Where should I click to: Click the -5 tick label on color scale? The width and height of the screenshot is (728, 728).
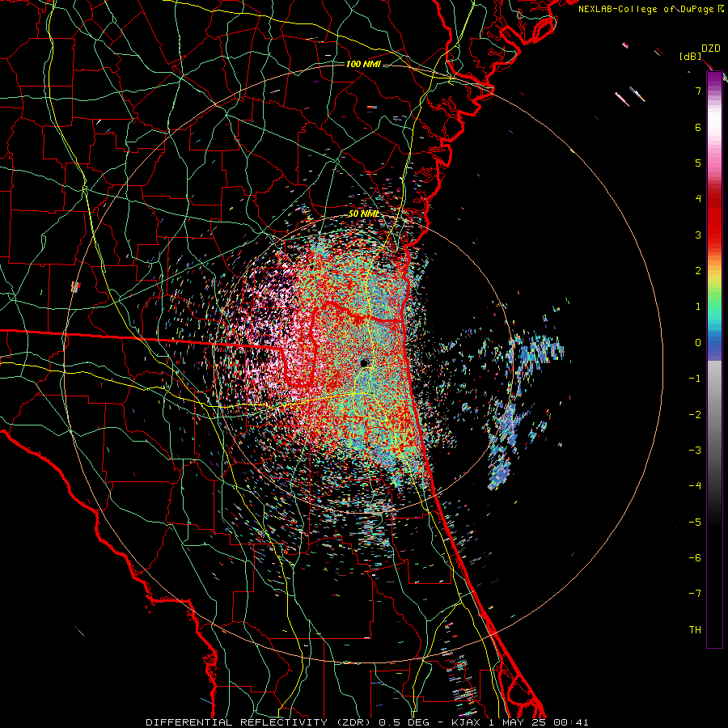click(695, 523)
